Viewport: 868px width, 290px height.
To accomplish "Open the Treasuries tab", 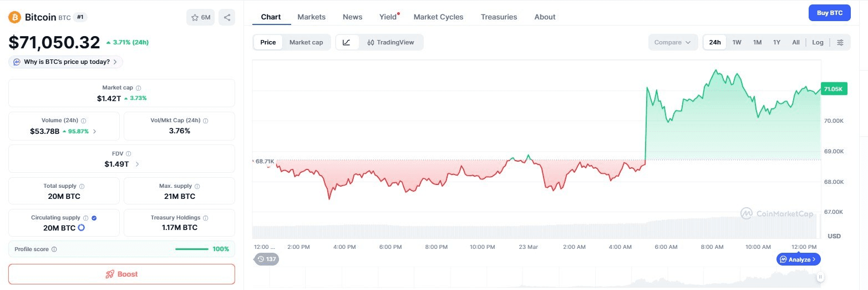I will pyautogui.click(x=499, y=17).
